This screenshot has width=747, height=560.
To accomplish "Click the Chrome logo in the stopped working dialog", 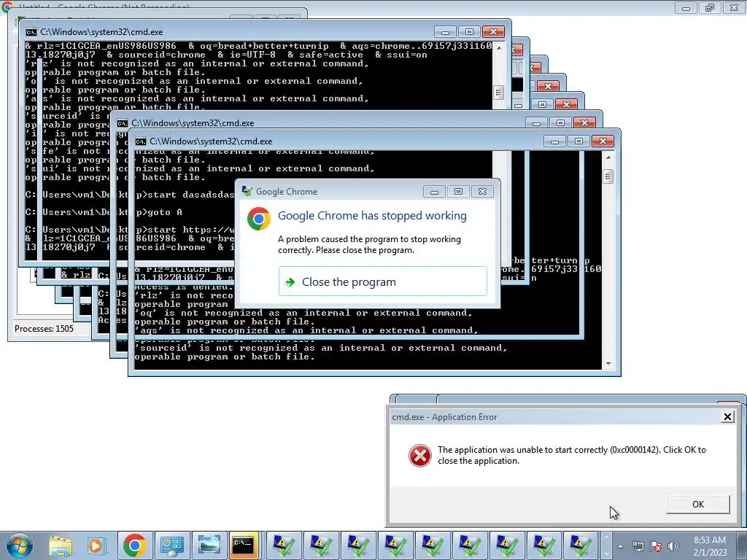I will [x=259, y=219].
